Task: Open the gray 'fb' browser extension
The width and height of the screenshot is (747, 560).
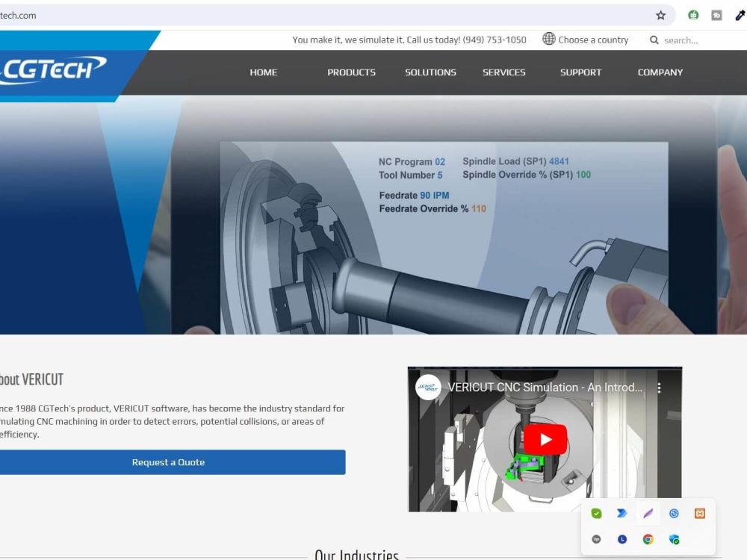Action: pos(716,15)
